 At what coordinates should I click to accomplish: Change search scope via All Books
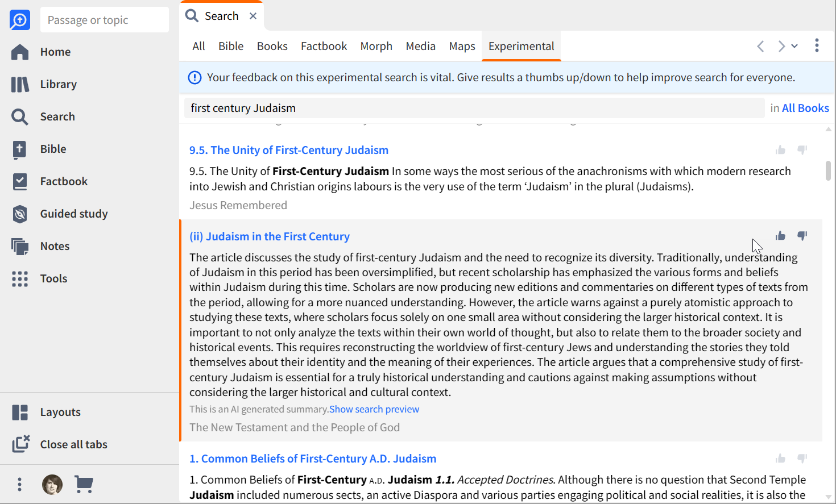click(805, 108)
